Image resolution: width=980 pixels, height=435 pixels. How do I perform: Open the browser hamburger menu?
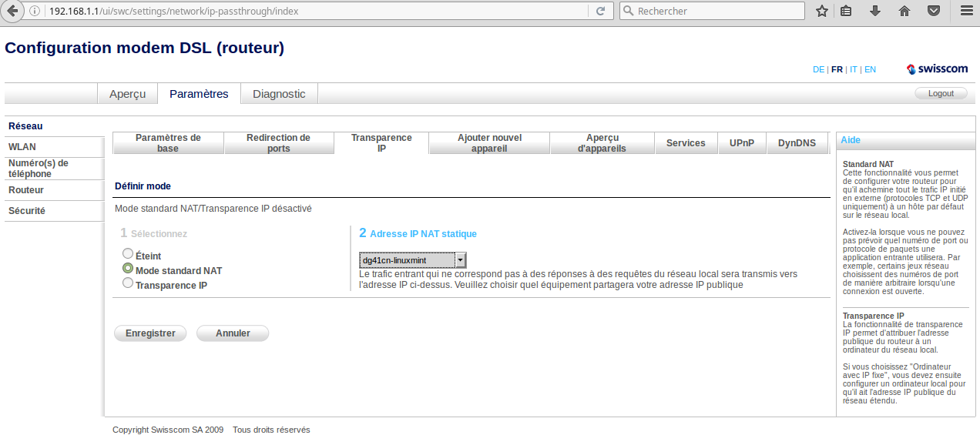coord(966,11)
